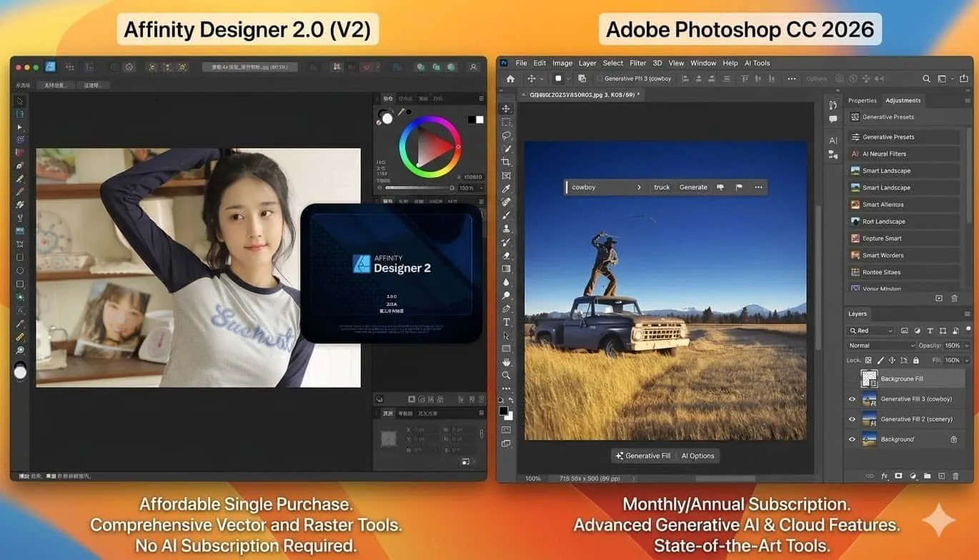Select the Generative Fill 2 (scenery) layer thumbnail
Viewport: 979px width, 560px height.
click(870, 419)
